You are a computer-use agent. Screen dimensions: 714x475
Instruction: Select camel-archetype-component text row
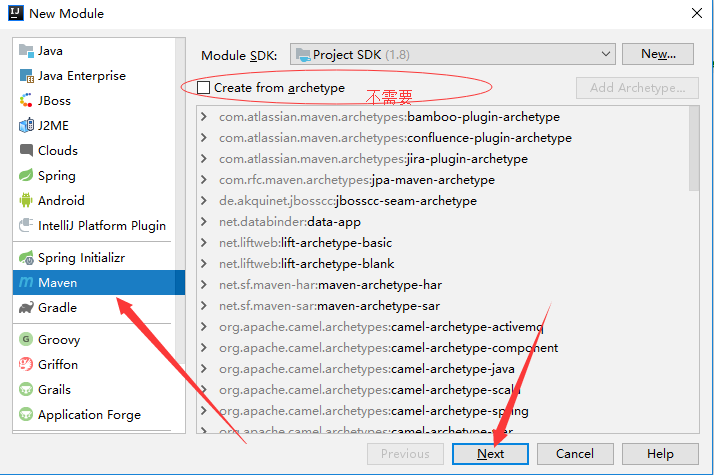coord(388,348)
